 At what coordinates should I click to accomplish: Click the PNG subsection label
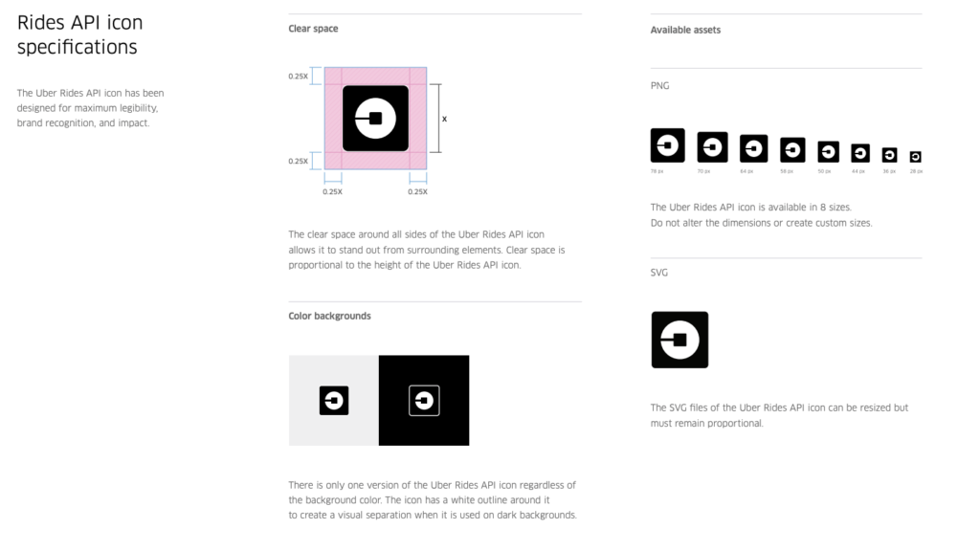[x=659, y=85]
